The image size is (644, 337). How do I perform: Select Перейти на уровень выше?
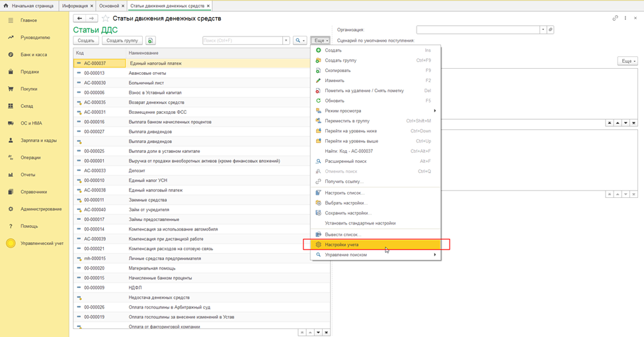click(x=376, y=141)
